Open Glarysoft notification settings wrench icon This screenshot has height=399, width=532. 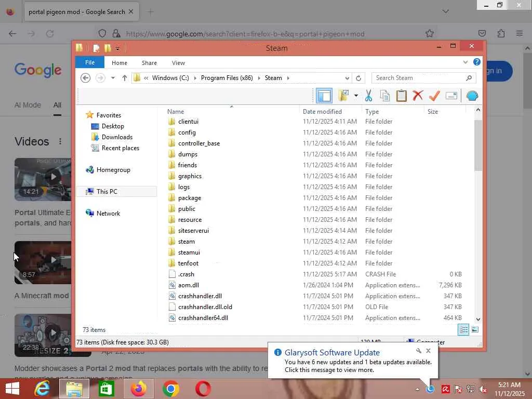click(x=419, y=351)
